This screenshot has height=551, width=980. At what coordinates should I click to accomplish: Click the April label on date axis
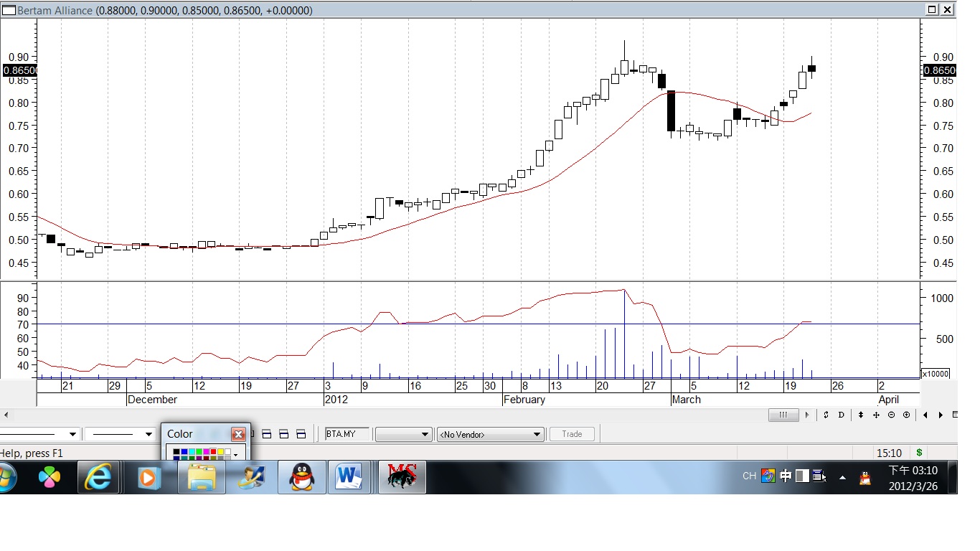coord(888,400)
